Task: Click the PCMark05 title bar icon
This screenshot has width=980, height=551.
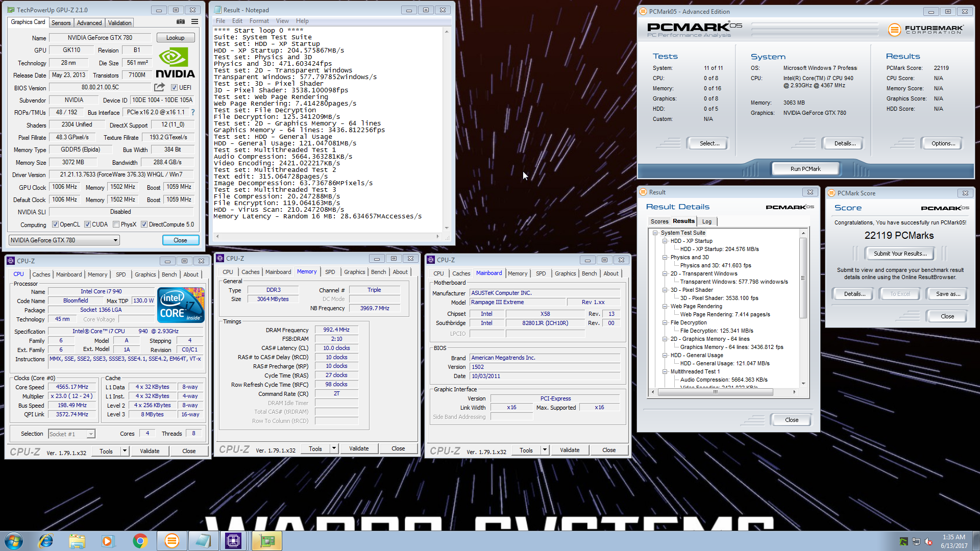Action: [x=643, y=11]
